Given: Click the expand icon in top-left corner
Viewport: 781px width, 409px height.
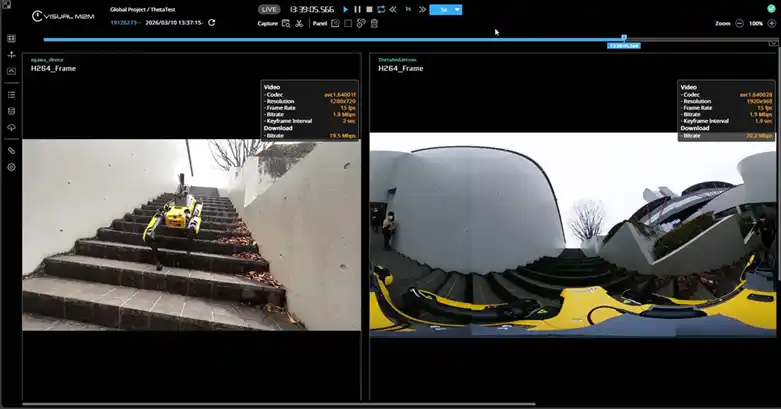Looking at the screenshot, I should point(6,4).
